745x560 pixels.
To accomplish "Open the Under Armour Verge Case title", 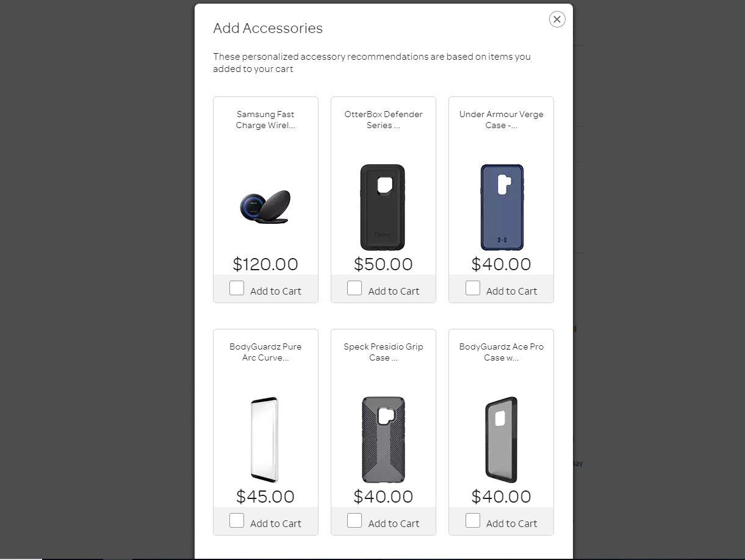I will pyautogui.click(x=502, y=120).
